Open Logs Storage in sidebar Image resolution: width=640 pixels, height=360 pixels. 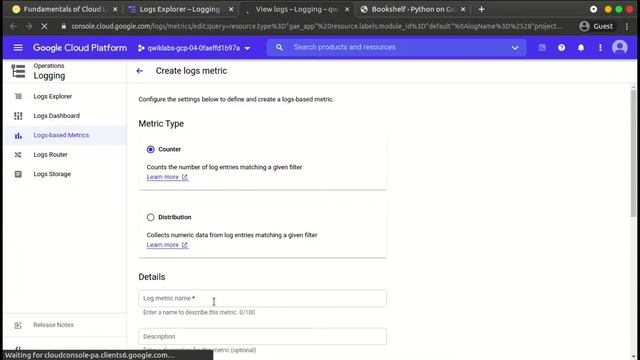65,174
